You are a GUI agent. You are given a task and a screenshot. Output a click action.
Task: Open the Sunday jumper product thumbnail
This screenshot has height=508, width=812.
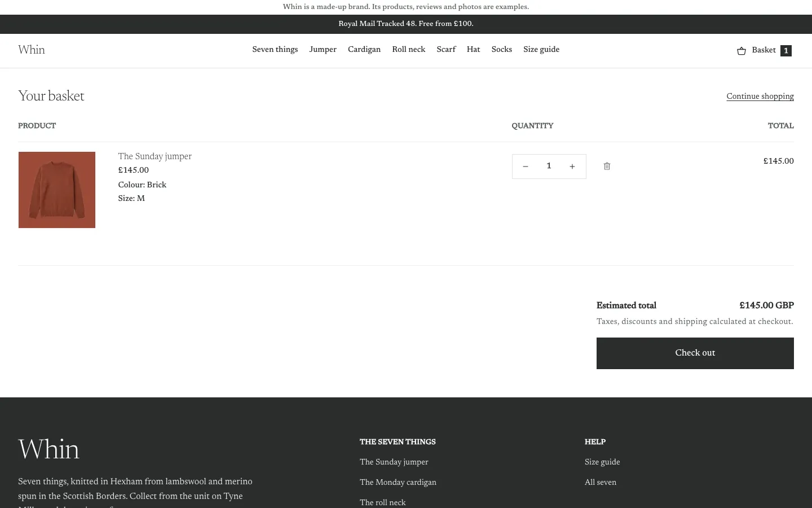[x=57, y=190]
